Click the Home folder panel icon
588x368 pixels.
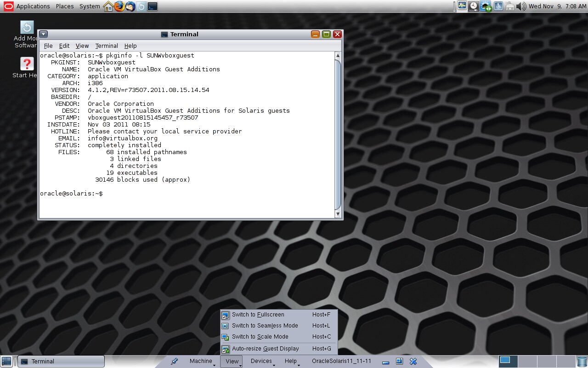click(x=108, y=6)
